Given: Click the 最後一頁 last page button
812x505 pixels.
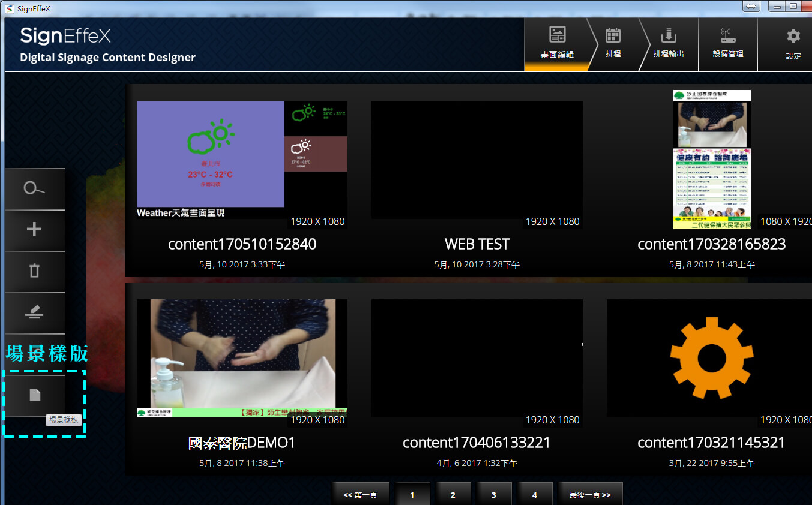Looking at the screenshot, I should pos(590,494).
